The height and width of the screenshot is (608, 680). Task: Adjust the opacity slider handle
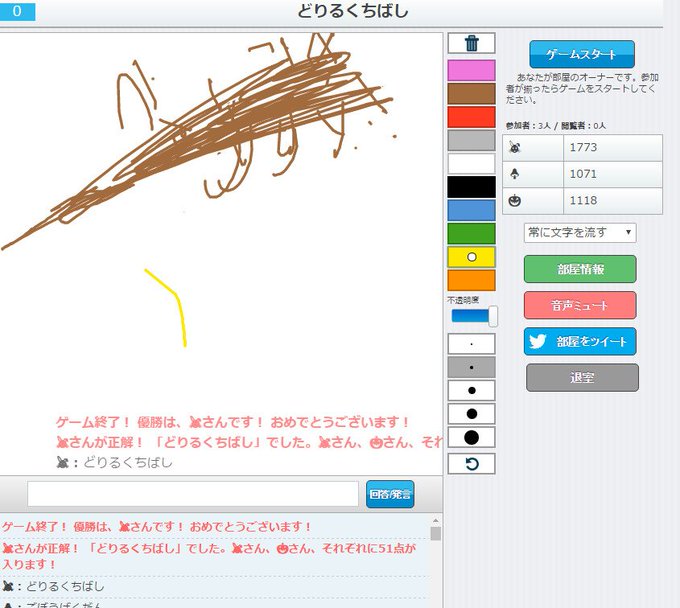[493, 316]
